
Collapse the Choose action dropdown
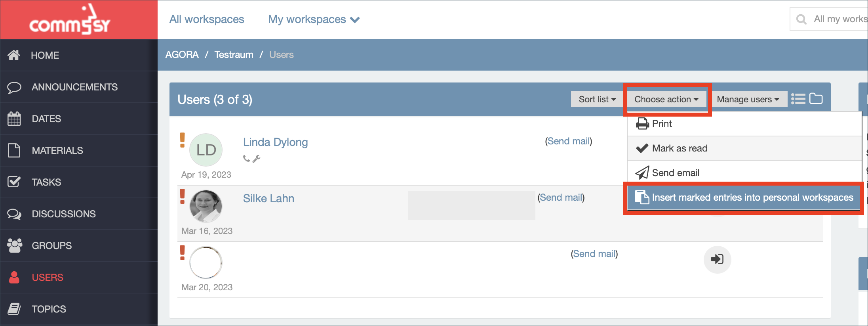click(666, 99)
